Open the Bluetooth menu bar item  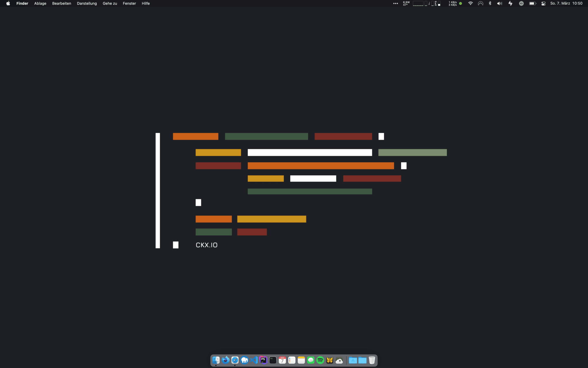pyautogui.click(x=490, y=3)
